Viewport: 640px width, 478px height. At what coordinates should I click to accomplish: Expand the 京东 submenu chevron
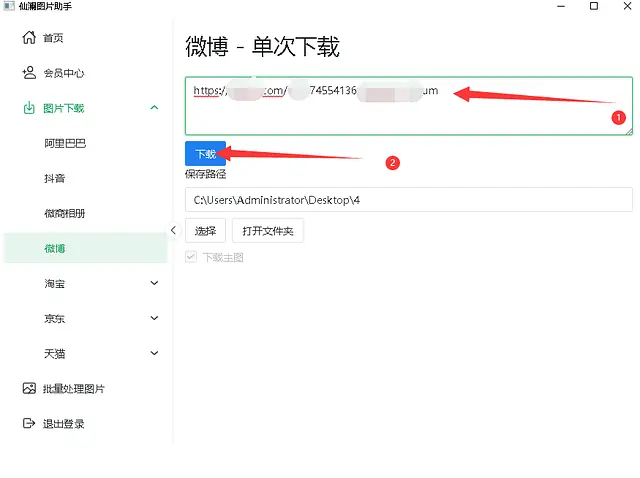[x=154, y=318]
